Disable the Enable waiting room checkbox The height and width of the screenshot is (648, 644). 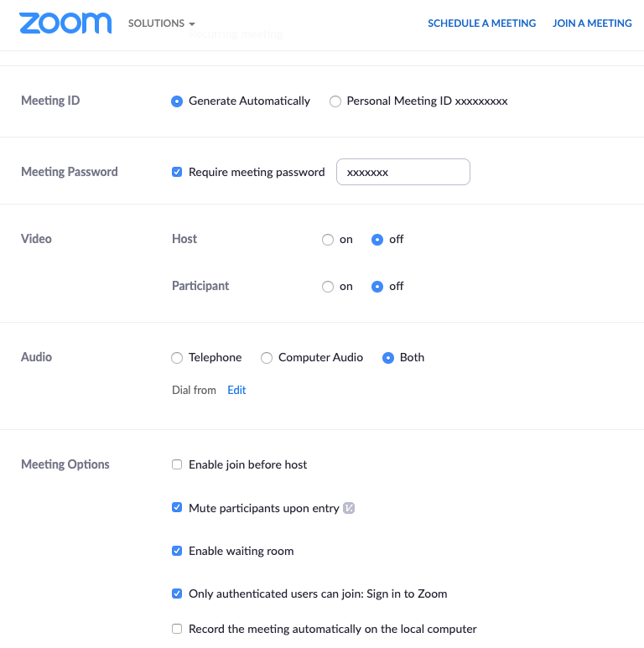click(x=177, y=551)
